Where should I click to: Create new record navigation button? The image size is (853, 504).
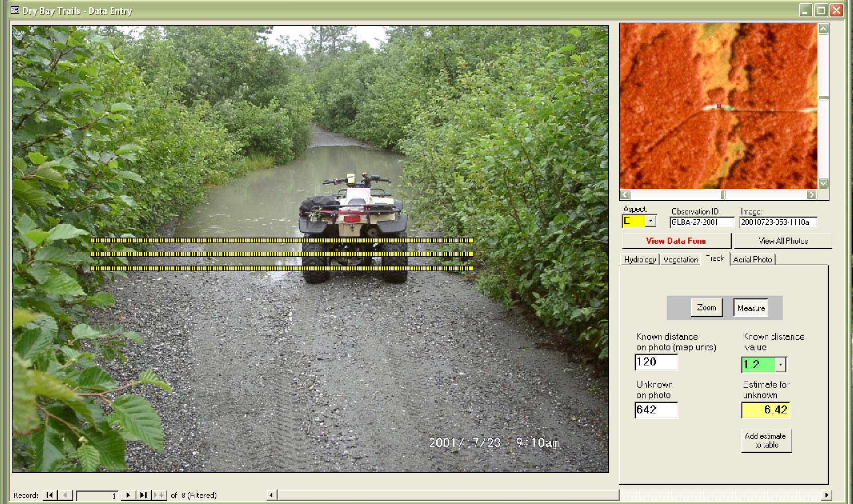[159, 495]
